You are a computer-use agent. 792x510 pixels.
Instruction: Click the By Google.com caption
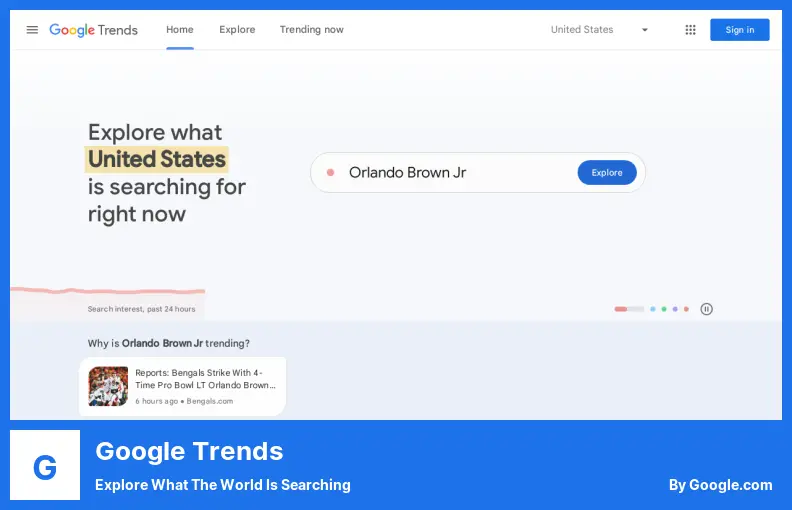click(x=720, y=485)
